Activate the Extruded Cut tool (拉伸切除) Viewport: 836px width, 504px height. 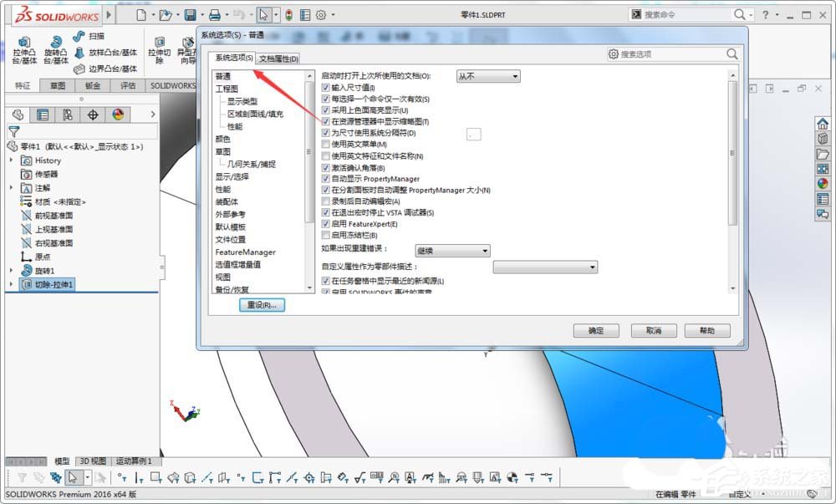(x=159, y=48)
